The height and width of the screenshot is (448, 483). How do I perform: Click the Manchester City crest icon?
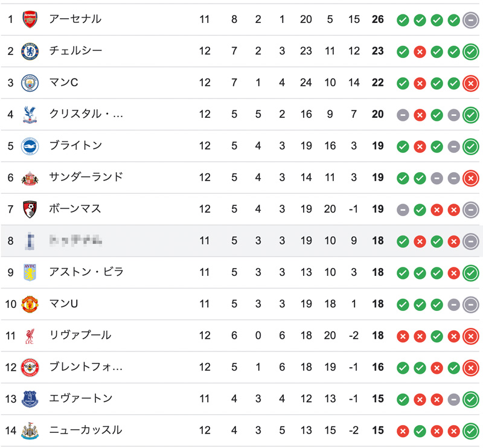pos(30,83)
